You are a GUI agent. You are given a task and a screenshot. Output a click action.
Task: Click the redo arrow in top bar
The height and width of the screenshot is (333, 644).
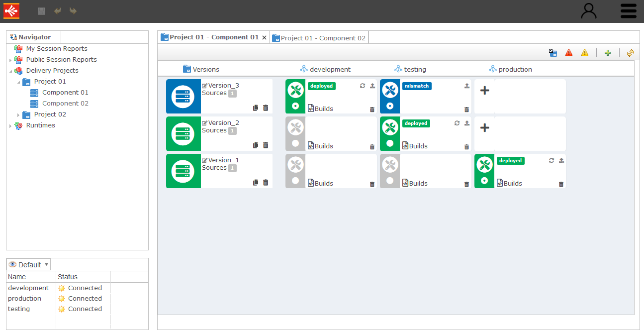tap(73, 11)
